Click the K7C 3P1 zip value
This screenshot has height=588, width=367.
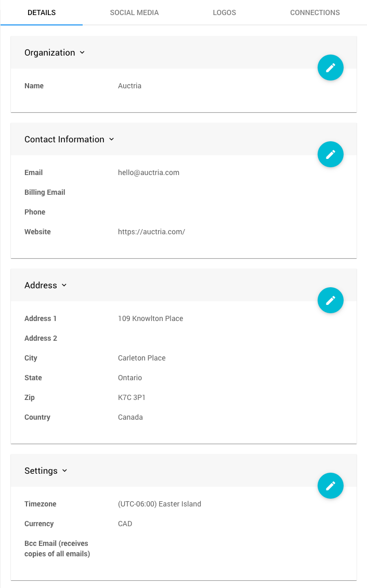(132, 397)
